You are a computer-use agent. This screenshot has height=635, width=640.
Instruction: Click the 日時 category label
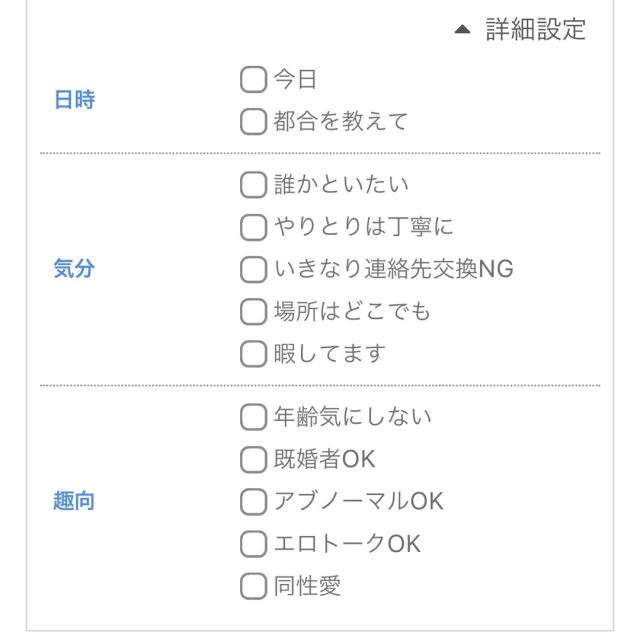pos(74,101)
